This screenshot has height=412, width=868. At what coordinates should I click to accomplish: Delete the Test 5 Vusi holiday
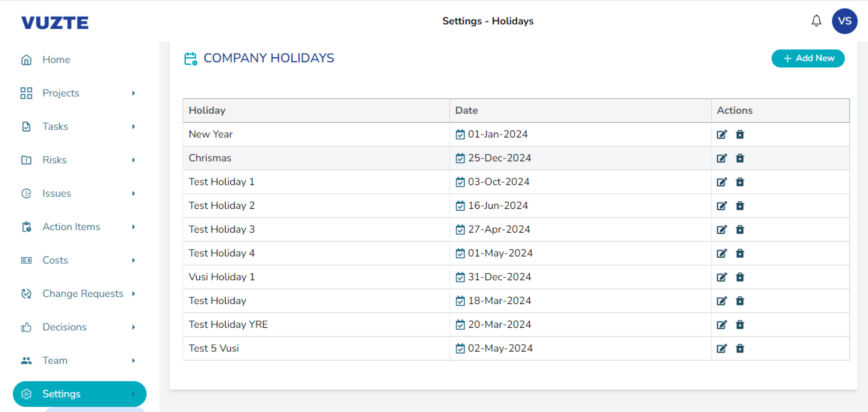coord(740,348)
